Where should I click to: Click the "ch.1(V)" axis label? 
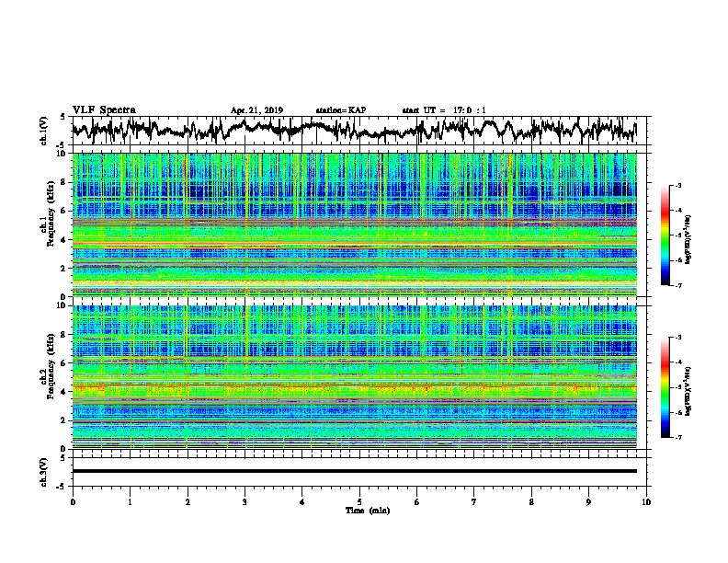coord(44,131)
